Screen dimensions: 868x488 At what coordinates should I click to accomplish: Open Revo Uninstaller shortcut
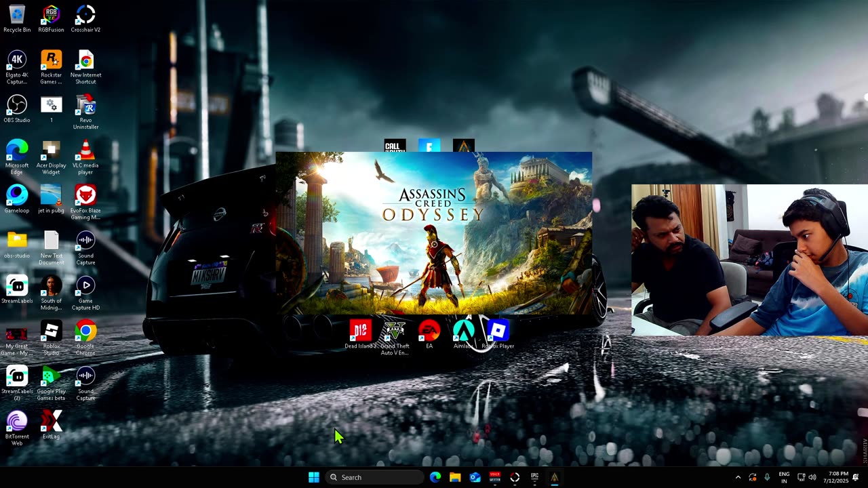(x=85, y=113)
